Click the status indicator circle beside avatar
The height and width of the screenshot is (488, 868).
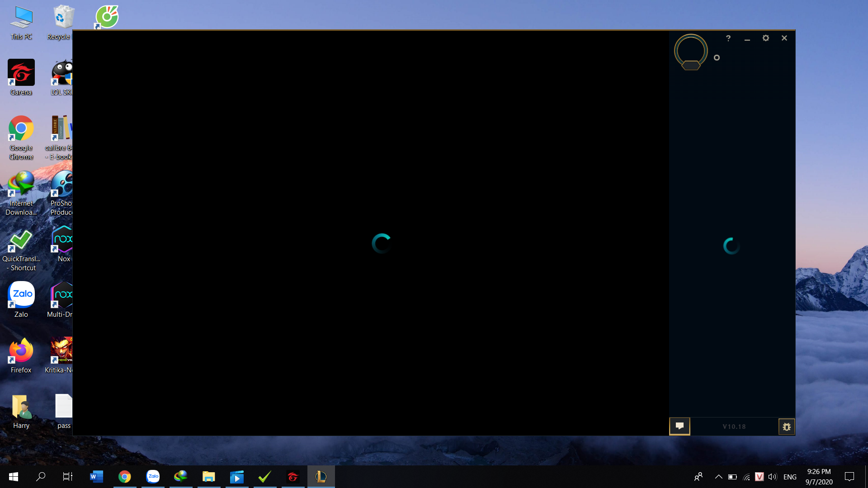tap(717, 58)
